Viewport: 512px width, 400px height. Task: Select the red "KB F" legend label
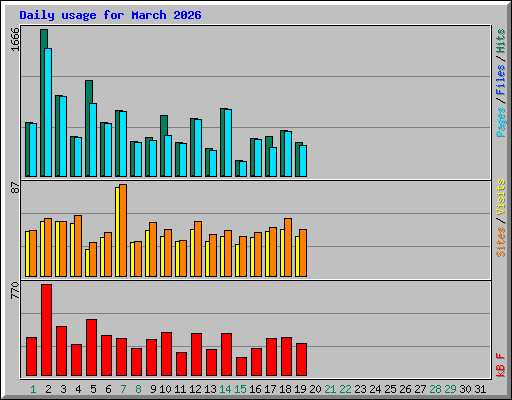click(x=501, y=365)
